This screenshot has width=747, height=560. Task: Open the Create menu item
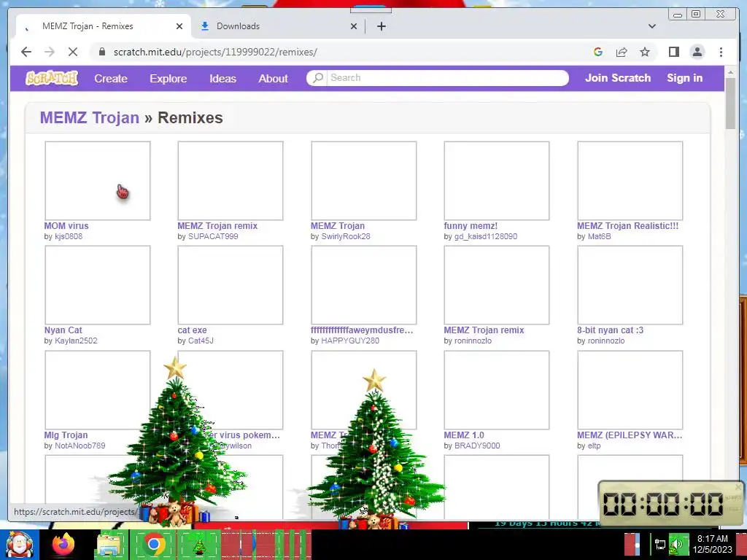tap(111, 79)
